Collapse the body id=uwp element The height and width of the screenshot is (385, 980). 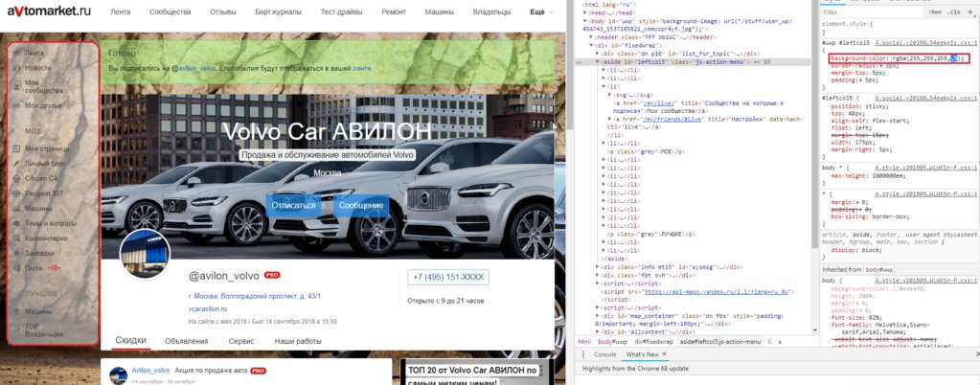tap(585, 21)
